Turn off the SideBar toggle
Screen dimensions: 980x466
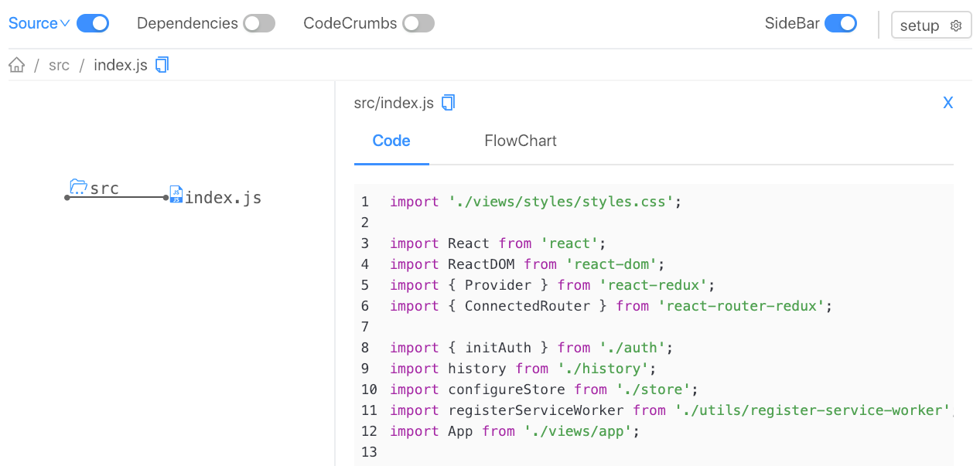tap(841, 23)
